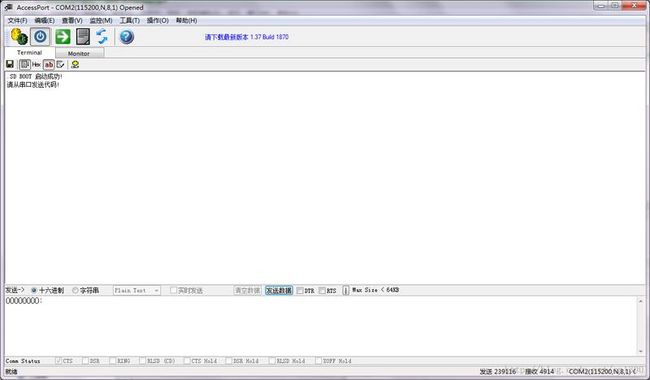
Task: Toggle the 'ab' character display icon
Action: click(x=49, y=65)
